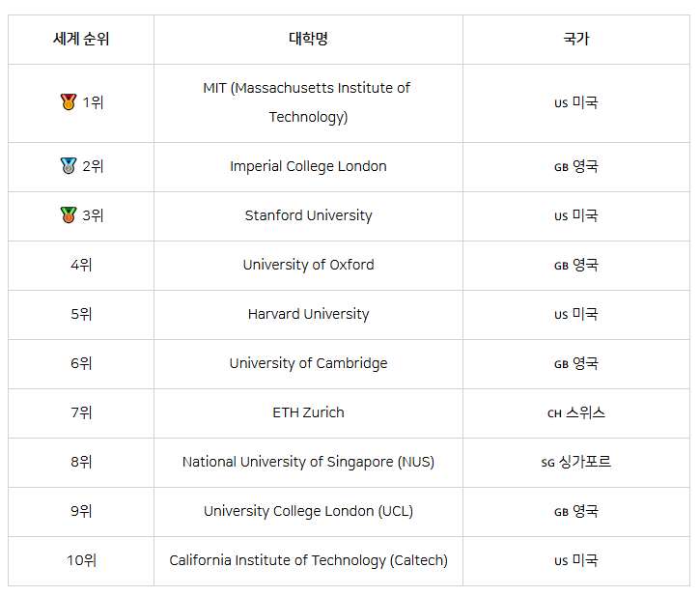Select the 대학명 column header
This screenshot has height=596, width=700.
pos(308,40)
